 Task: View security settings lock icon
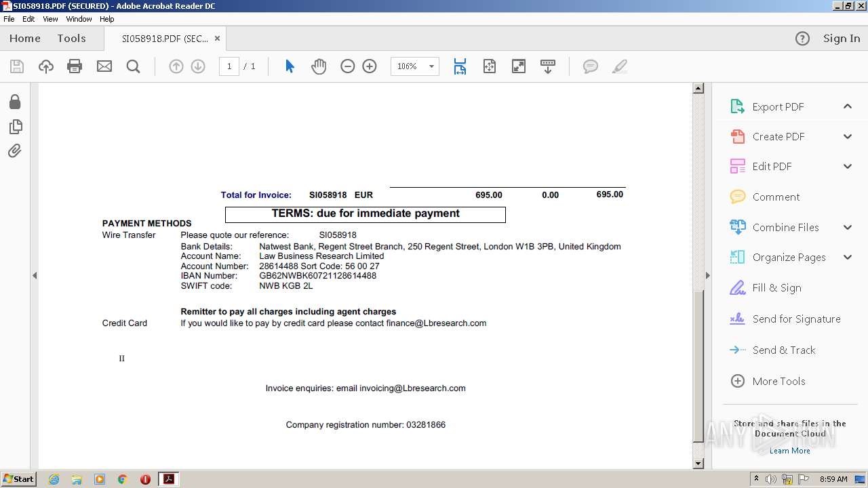coord(15,102)
